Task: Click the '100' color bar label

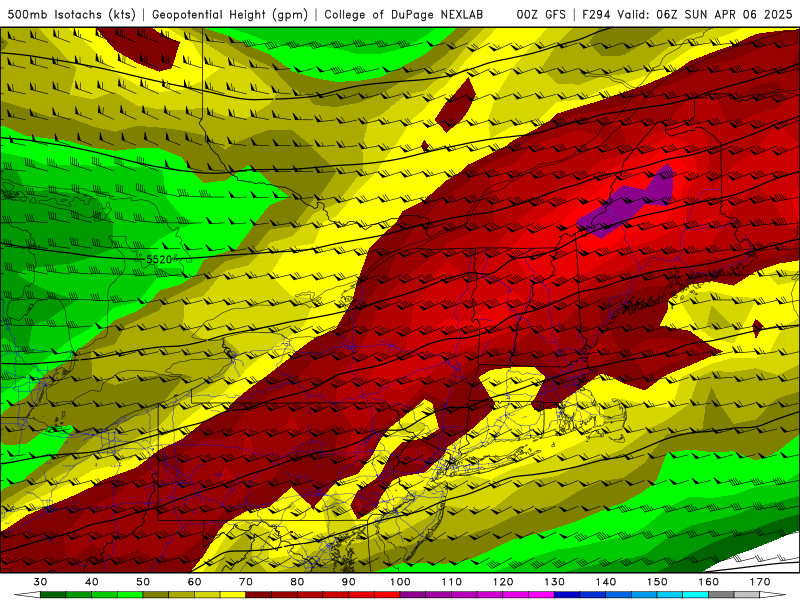Action: (x=400, y=582)
